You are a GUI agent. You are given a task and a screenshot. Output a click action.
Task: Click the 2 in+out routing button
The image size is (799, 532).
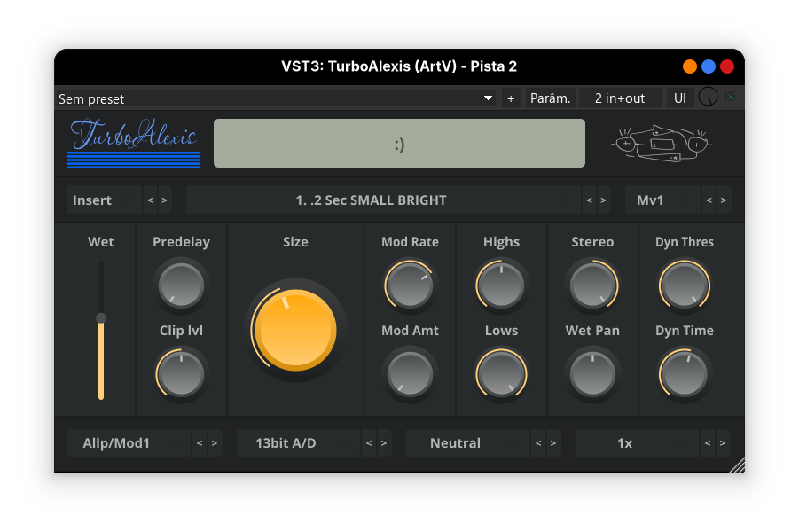pyautogui.click(x=621, y=98)
